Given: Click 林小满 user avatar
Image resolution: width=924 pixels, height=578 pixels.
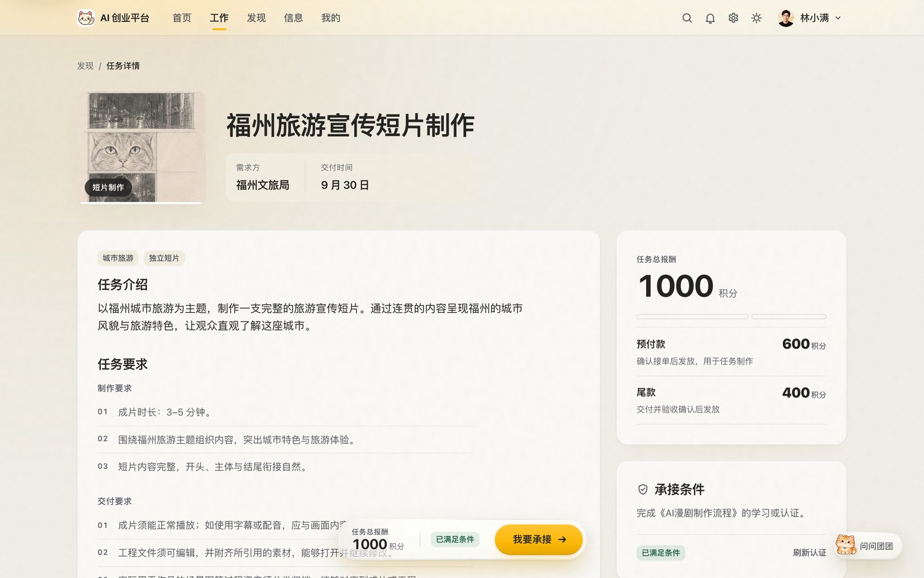Looking at the screenshot, I should coord(785,18).
